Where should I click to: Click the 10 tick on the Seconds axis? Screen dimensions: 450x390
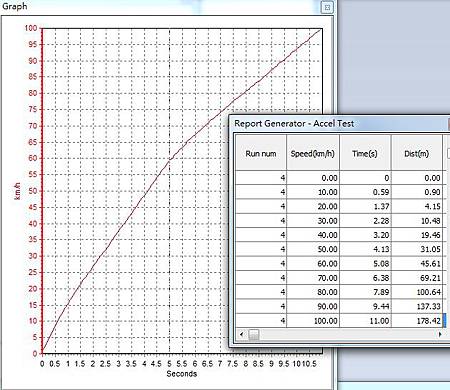click(x=297, y=364)
